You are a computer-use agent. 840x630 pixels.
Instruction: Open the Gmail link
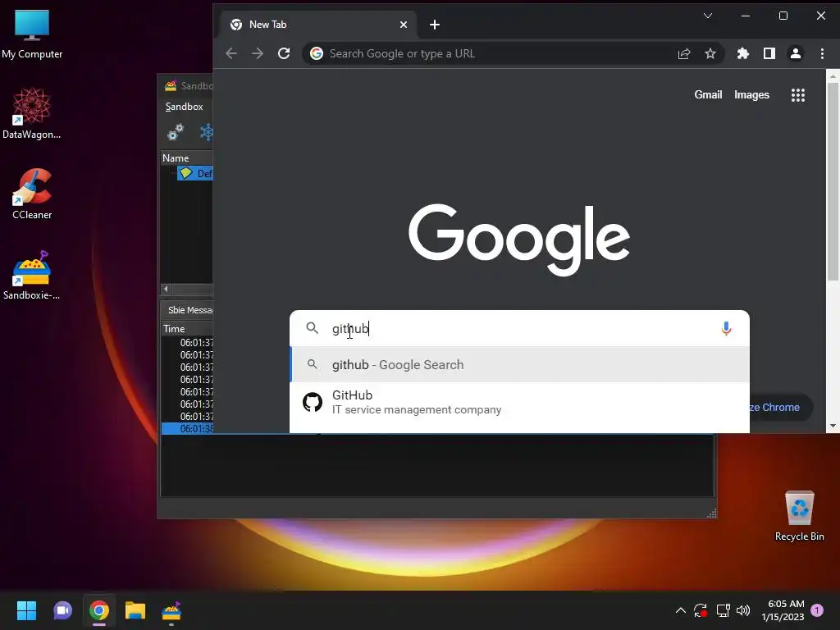708,95
